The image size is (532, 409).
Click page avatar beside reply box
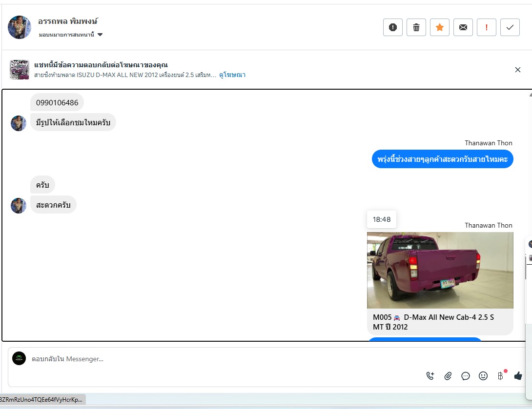[19, 358]
